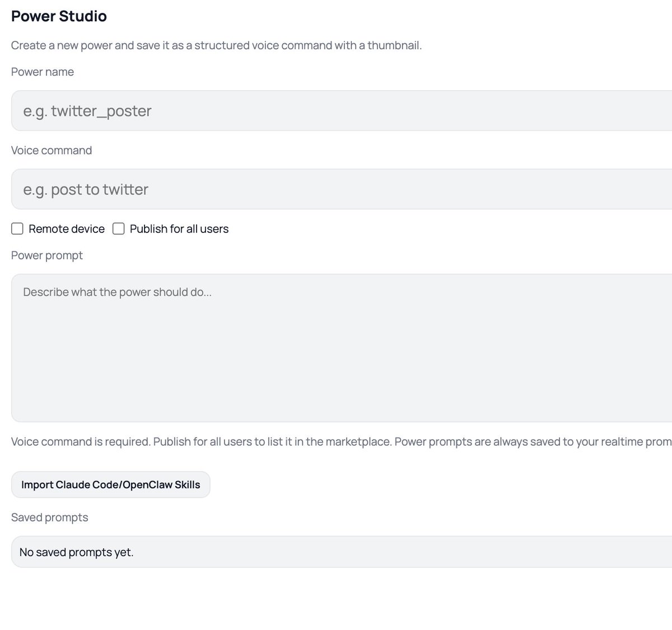672x630 pixels.
Task: Click the Power Studio page heading
Action: click(x=59, y=16)
